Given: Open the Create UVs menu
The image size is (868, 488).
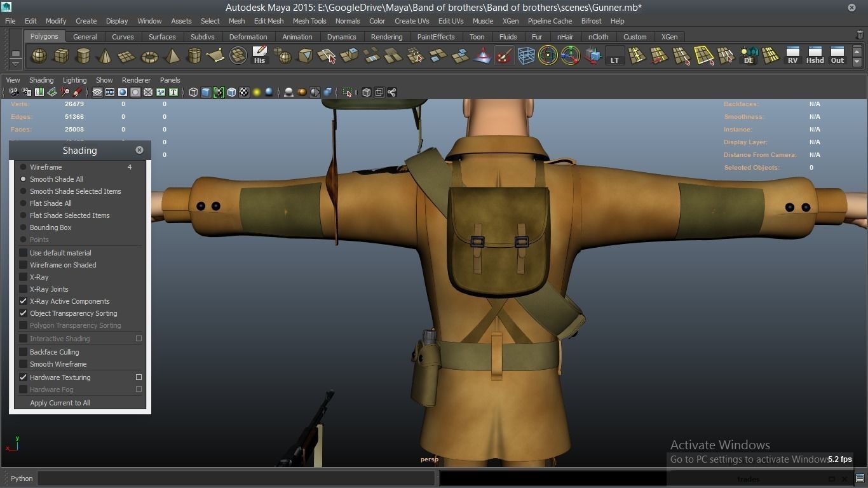Looking at the screenshot, I should tap(412, 21).
